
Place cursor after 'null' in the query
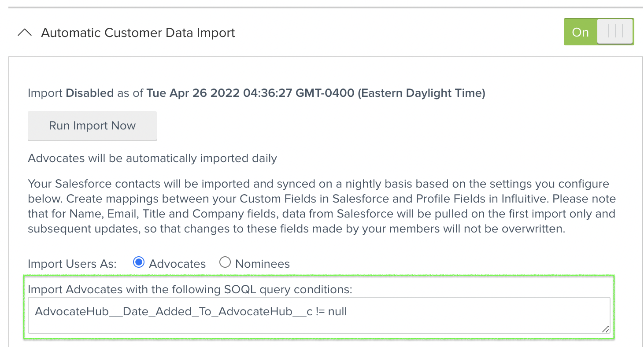[348, 312]
